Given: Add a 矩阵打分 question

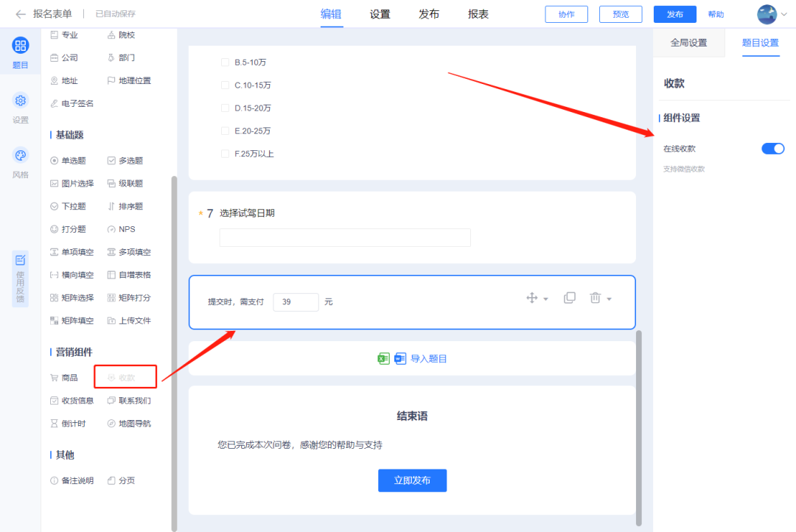Looking at the screenshot, I should tap(129, 298).
